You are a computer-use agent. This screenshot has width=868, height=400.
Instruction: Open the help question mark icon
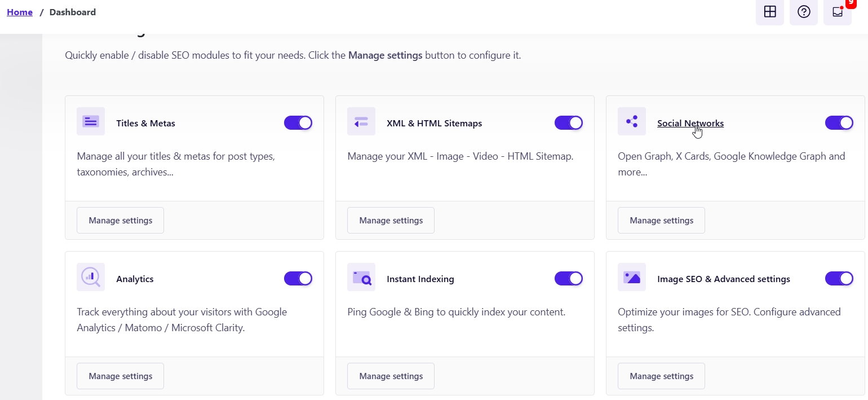(804, 12)
